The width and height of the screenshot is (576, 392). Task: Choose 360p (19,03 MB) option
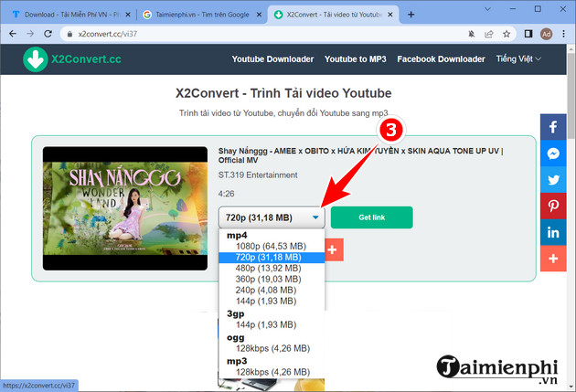[272, 280]
